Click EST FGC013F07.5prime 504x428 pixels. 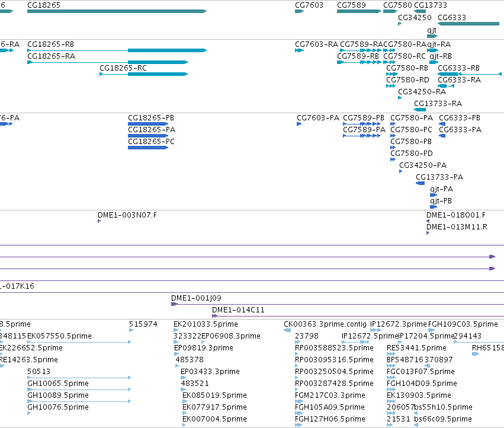pyautogui.click(x=420, y=371)
